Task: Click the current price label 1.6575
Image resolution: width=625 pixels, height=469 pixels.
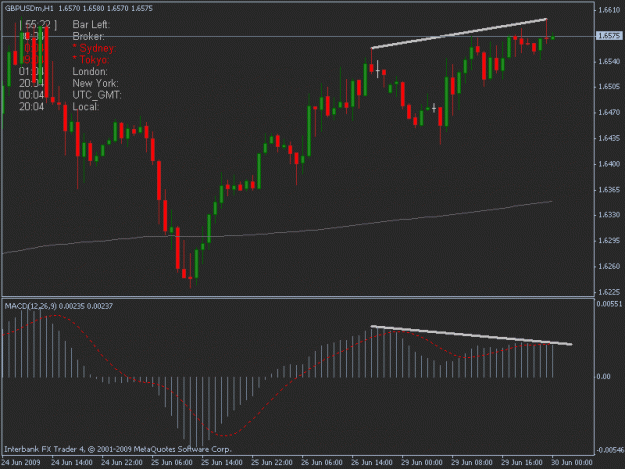Action: [x=609, y=36]
